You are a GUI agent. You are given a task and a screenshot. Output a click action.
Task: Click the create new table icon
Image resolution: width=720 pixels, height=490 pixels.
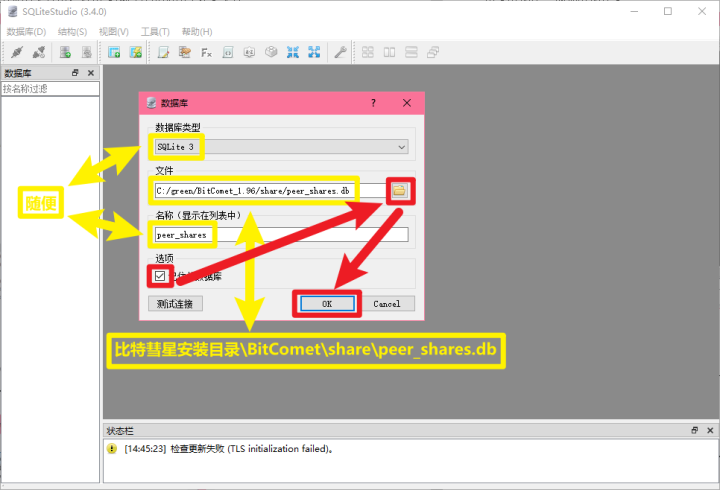coord(114,52)
